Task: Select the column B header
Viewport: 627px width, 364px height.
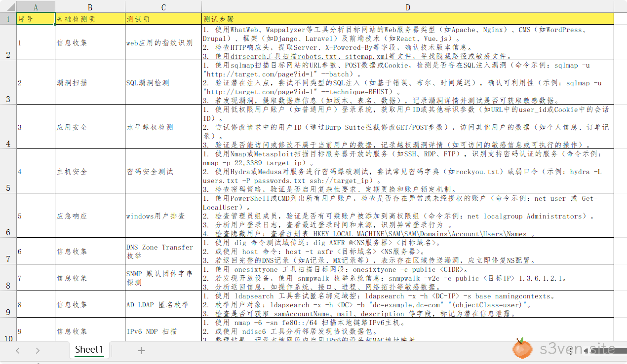Action: (x=90, y=7)
